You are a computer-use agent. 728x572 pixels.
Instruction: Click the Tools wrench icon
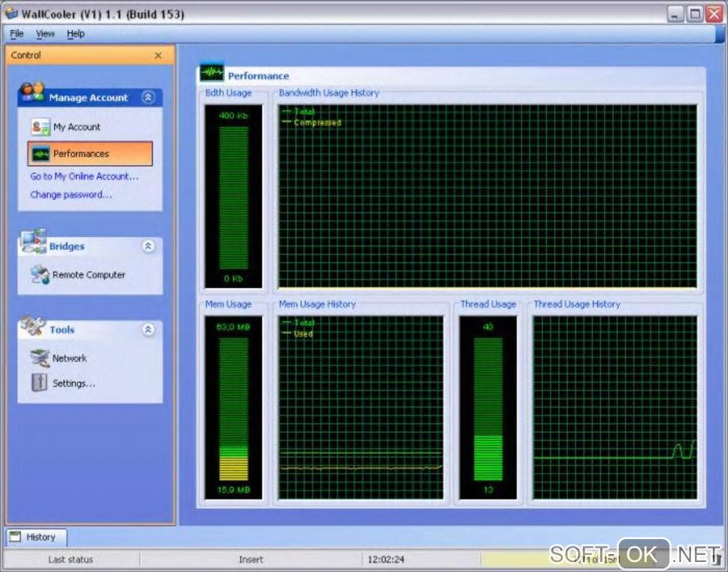33,326
